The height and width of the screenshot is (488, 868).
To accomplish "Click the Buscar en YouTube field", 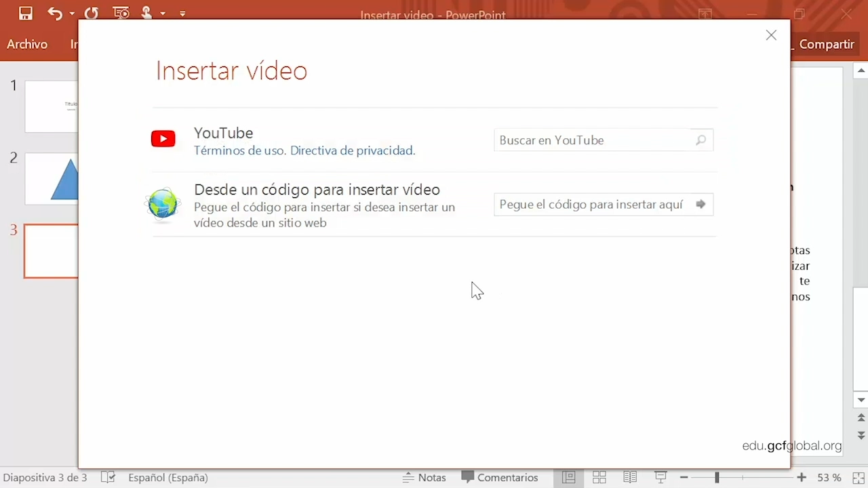I will [x=604, y=140].
